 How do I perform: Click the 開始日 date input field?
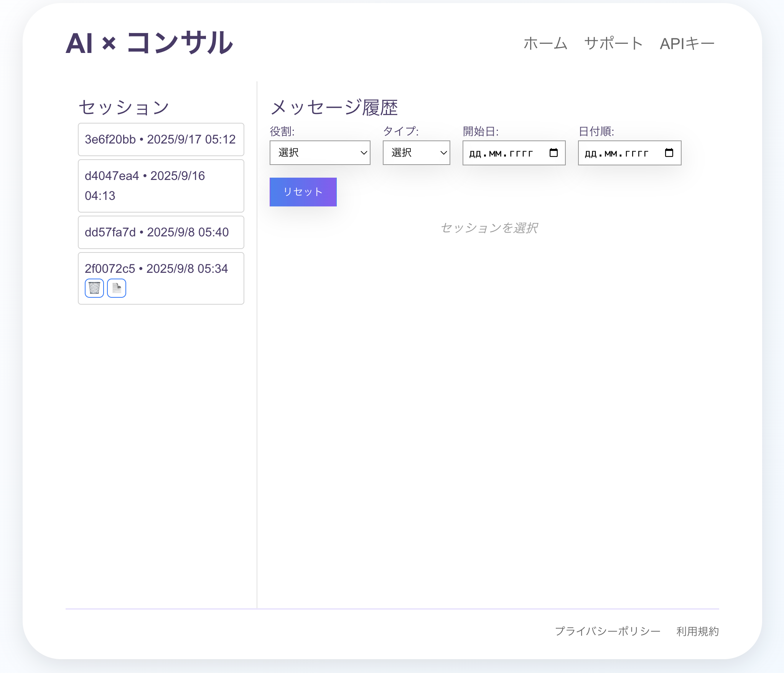pyautogui.click(x=502, y=153)
